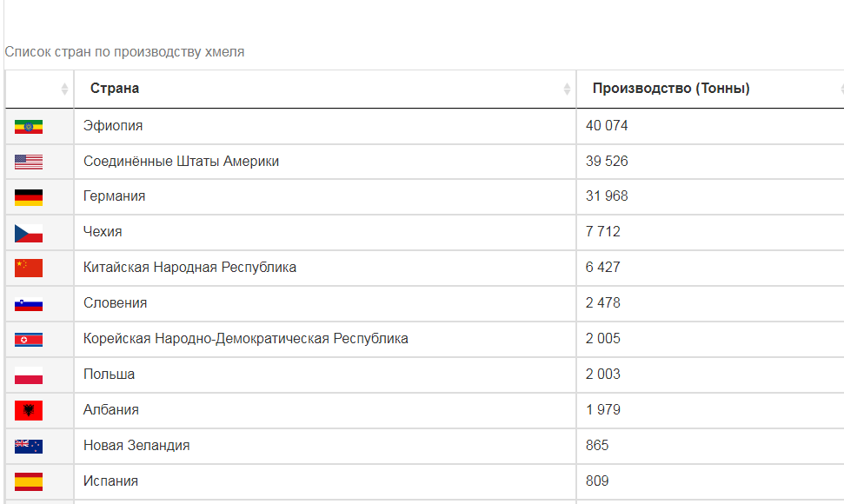
Task: Click the Новая Зеландия country name
Action: 136,446
